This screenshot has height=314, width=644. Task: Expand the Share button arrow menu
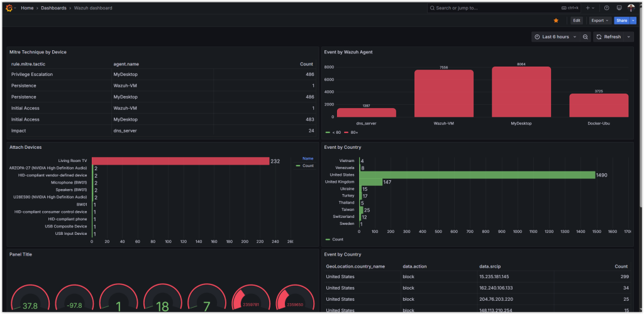pyautogui.click(x=633, y=21)
